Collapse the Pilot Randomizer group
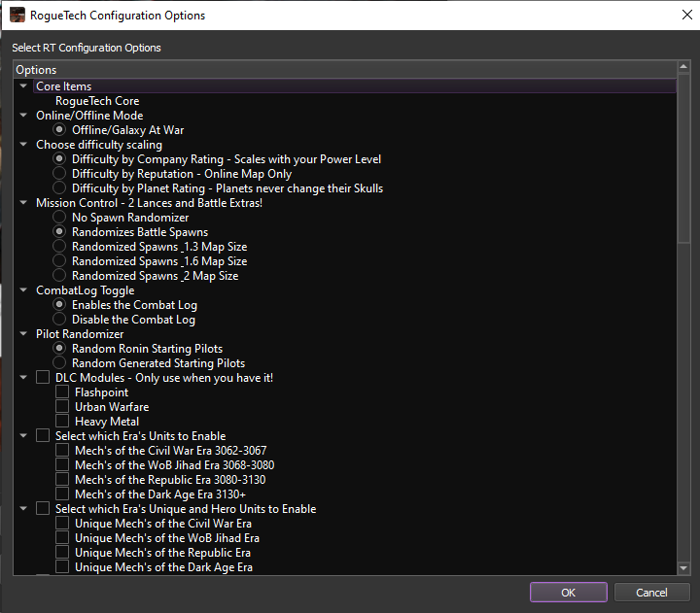 (23, 334)
